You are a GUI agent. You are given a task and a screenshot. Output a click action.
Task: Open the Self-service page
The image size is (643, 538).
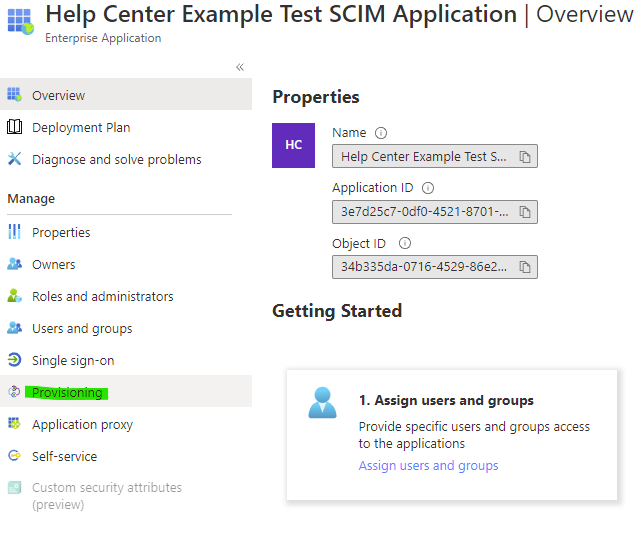tap(64, 457)
